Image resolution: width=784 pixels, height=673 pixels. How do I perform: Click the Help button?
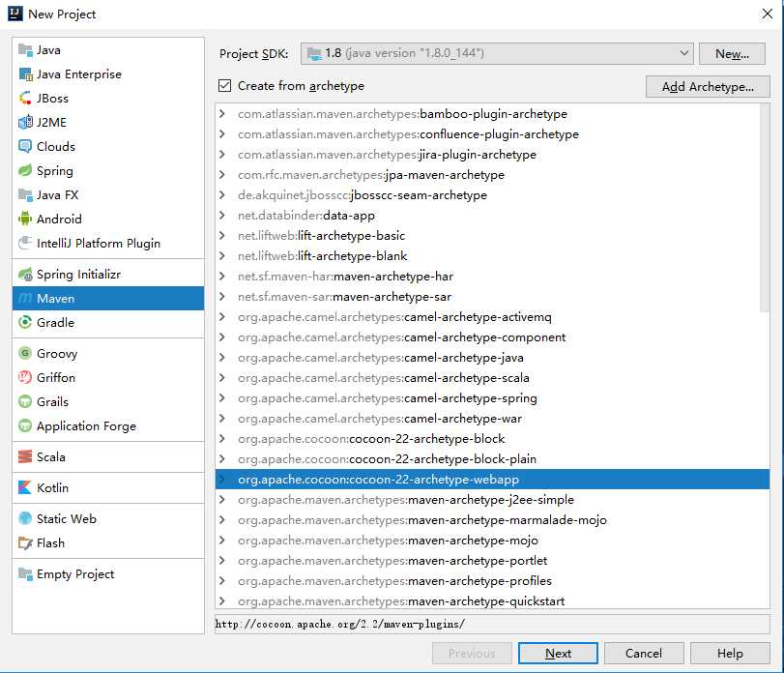730,653
